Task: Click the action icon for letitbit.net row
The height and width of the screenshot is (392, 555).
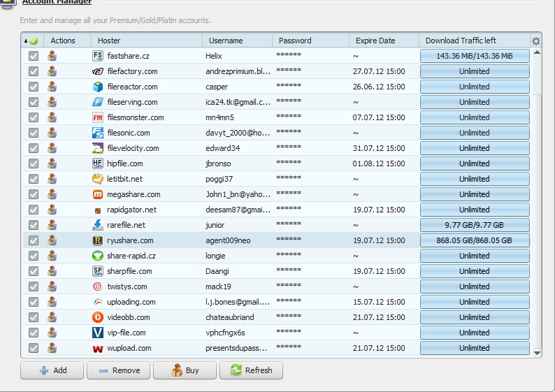Action: 52,179
